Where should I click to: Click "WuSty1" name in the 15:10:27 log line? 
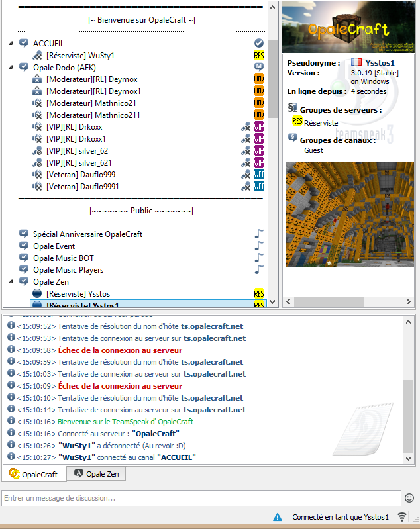click(x=77, y=457)
